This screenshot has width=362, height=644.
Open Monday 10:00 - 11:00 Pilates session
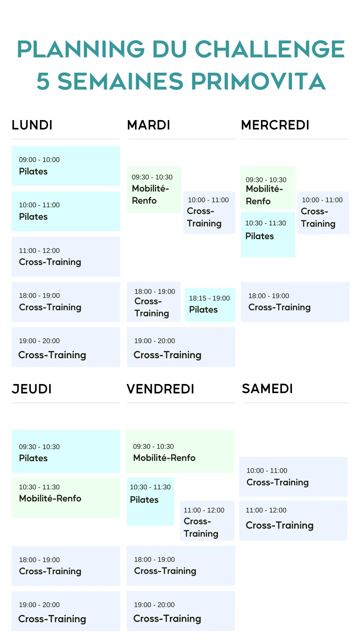pyautogui.click(x=66, y=211)
